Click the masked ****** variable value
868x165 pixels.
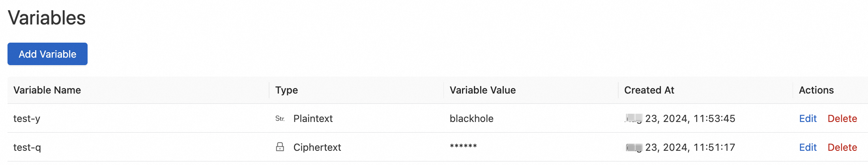[463, 146]
